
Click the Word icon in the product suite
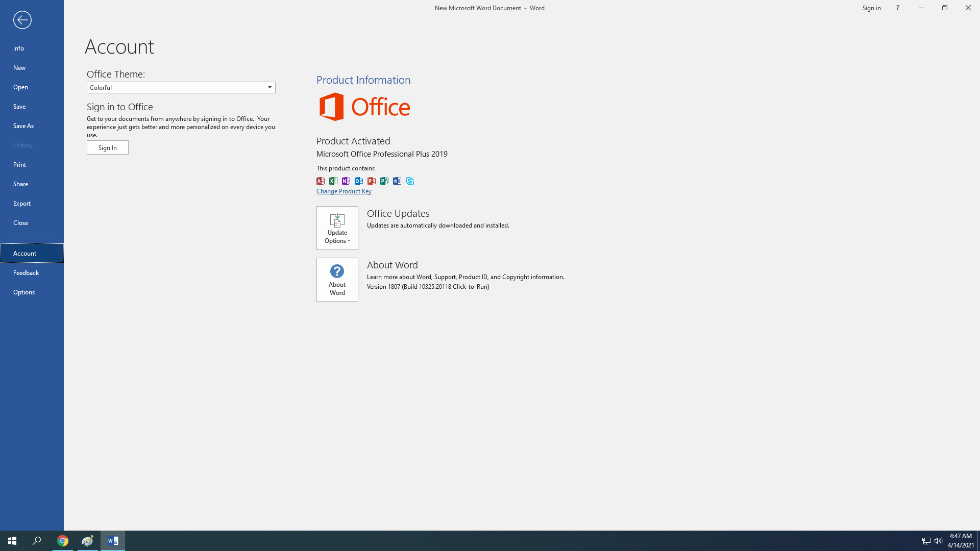pos(397,181)
